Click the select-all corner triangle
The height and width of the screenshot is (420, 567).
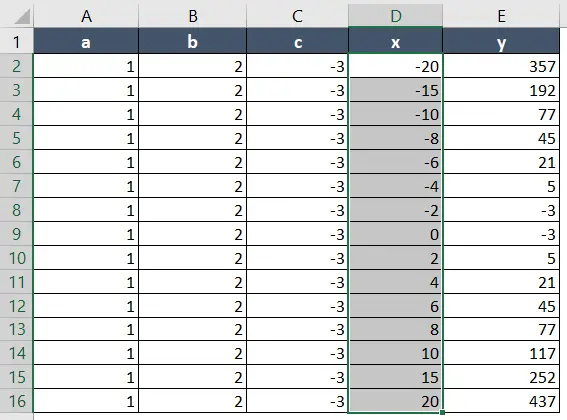(x=22, y=17)
